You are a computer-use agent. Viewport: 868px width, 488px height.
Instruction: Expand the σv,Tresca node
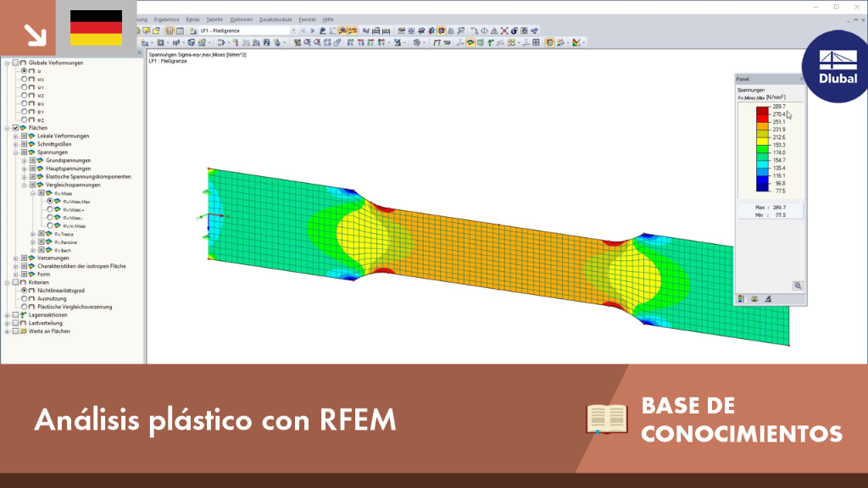(33, 234)
